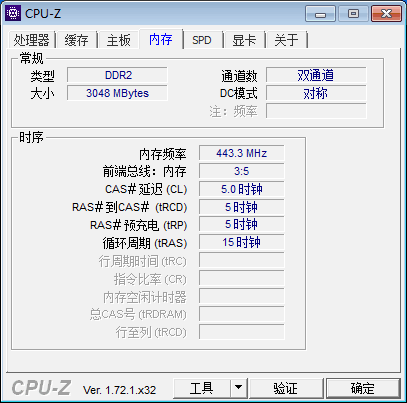Click the 前端总线：内存 label

pyautogui.click(x=145, y=172)
